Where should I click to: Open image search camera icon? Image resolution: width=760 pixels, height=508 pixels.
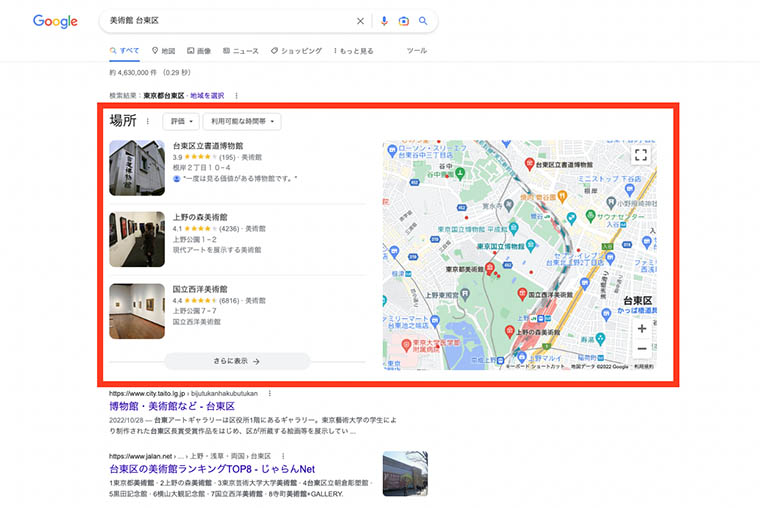click(403, 21)
